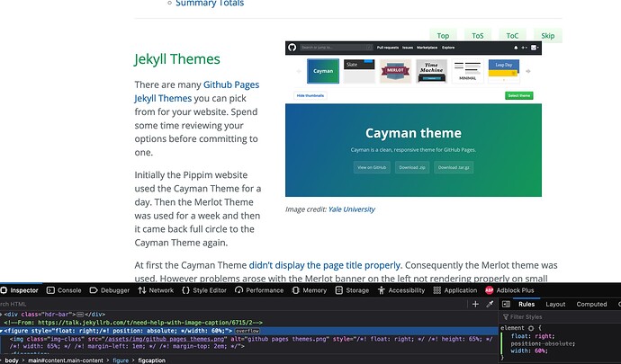This screenshot has width=621, height=364.
Task: Select the Layout sidebar tab
Action: 555,305
